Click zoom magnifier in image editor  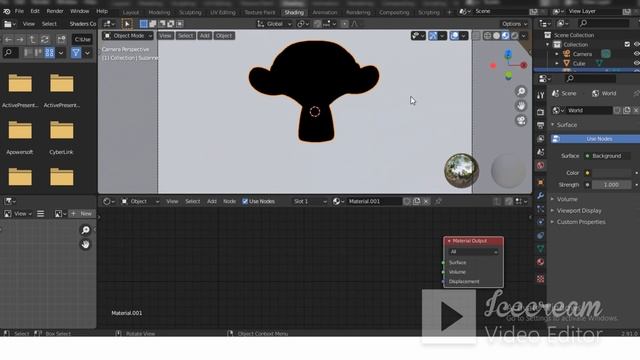85,230
